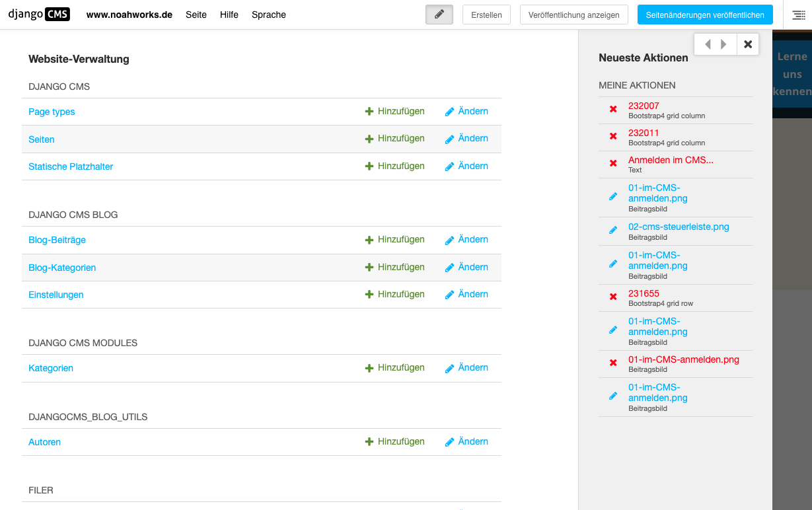This screenshot has height=510, width=812.
Task: Open the Kategorien list under Django CMS Modules
Action: 50,367
